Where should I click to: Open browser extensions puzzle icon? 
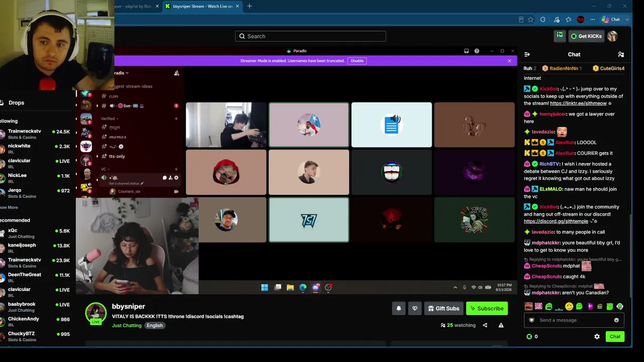[x=543, y=20]
